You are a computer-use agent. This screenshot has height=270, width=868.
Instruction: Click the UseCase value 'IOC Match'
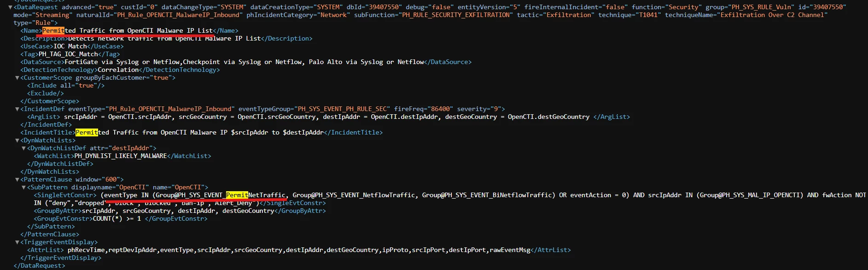pyautogui.click(x=70, y=47)
